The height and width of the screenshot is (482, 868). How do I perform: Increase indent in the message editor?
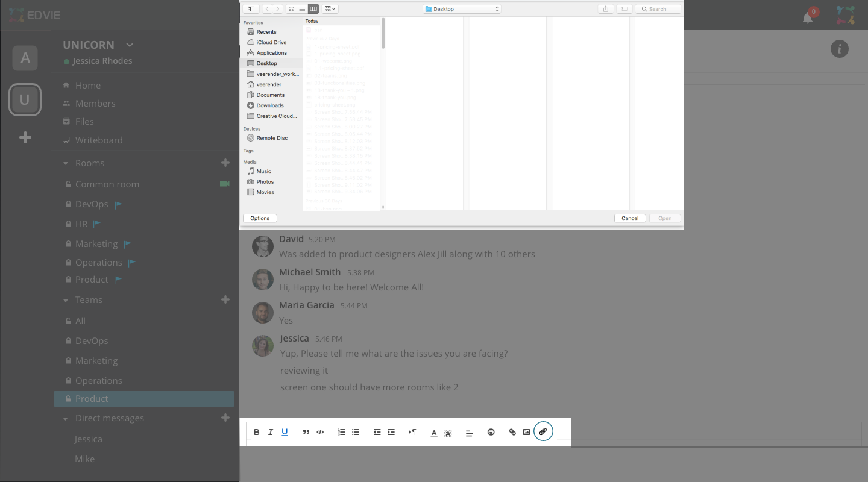[x=391, y=432]
